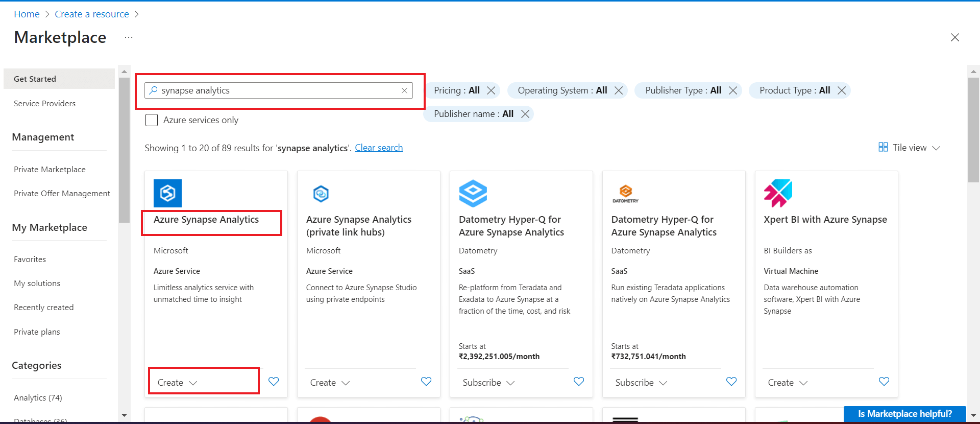980x424 pixels.
Task: Click the Azure Synapse Analytics product icon
Action: point(167,193)
